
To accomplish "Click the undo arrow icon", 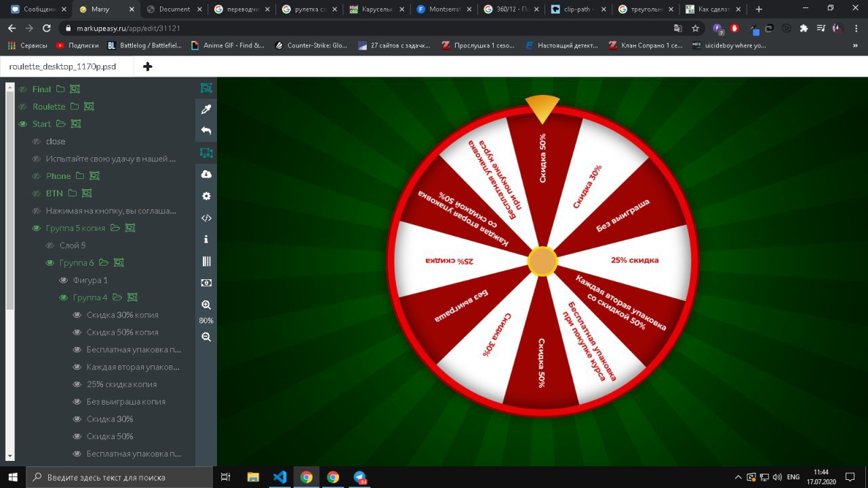I will (206, 131).
